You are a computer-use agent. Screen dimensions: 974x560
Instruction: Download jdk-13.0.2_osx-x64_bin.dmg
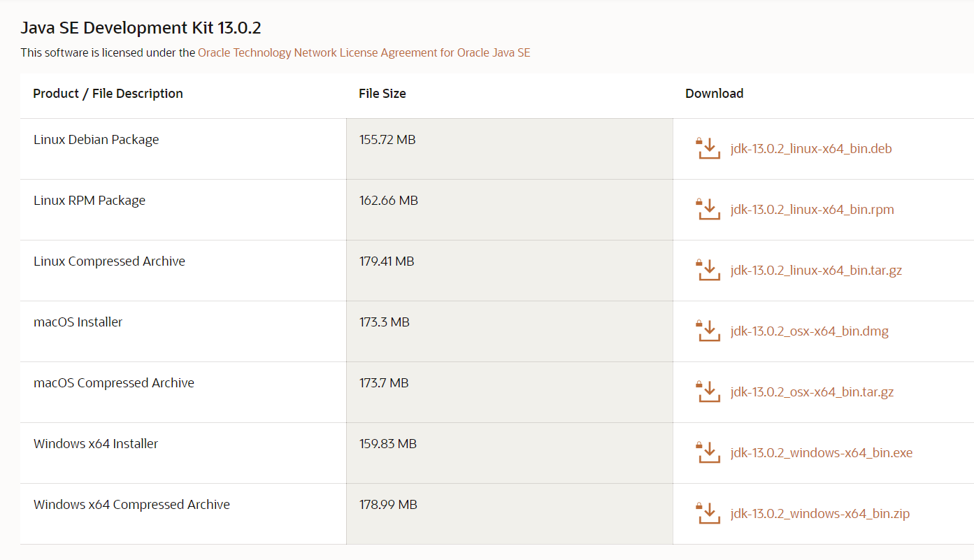(810, 331)
